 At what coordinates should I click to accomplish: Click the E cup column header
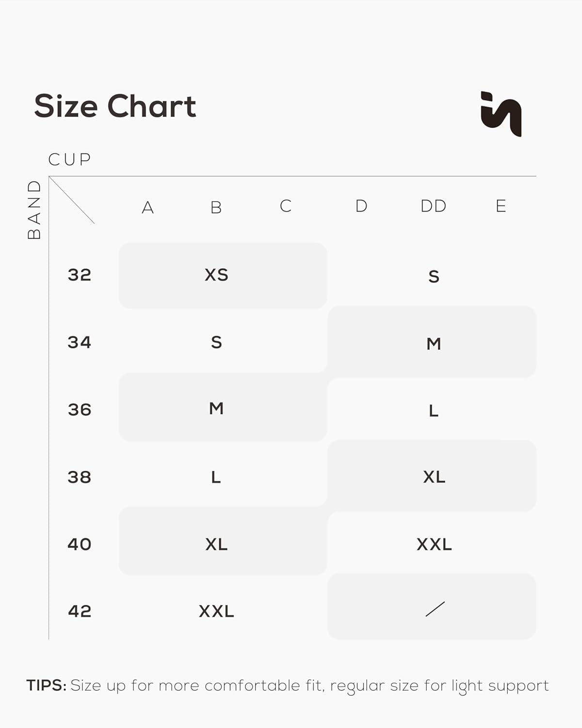pyautogui.click(x=501, y=206)
